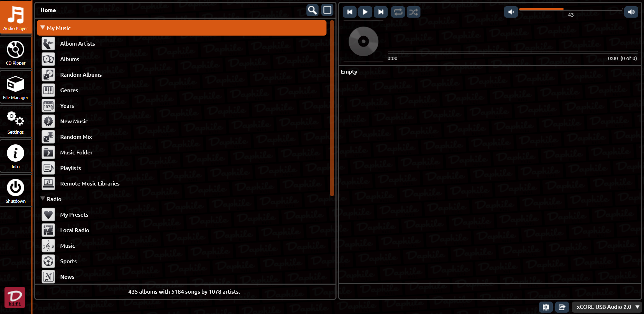Skip to the next track
The height and width of the screenshot is (314, 644).
380,12
